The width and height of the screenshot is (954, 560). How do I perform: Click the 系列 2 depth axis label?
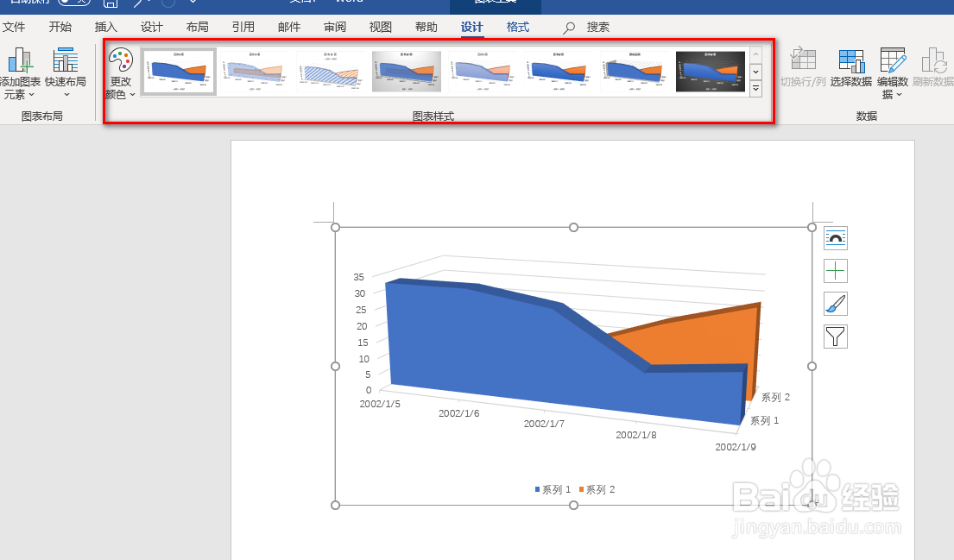point(776,397)
